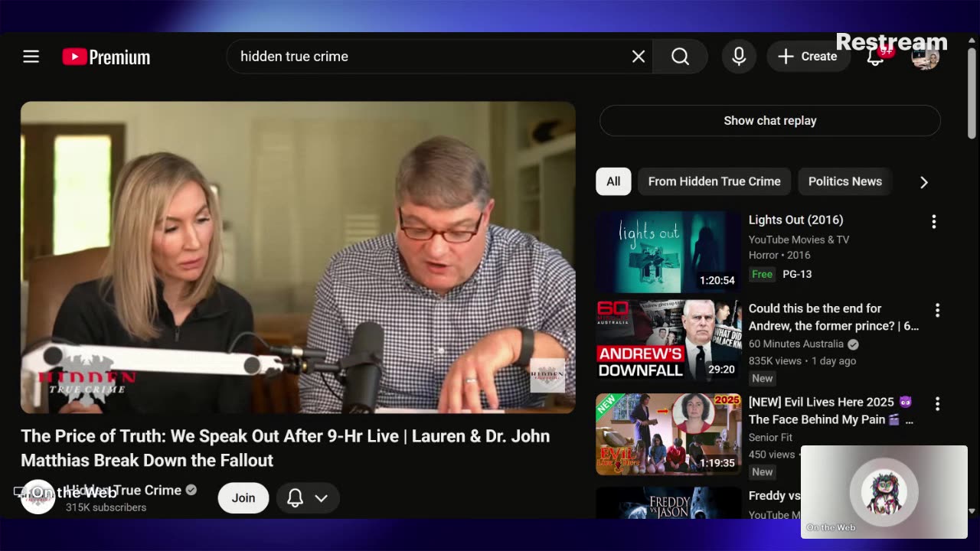
Task: Visit the 60 Minutes Australia channel
Action: point(796,344)
